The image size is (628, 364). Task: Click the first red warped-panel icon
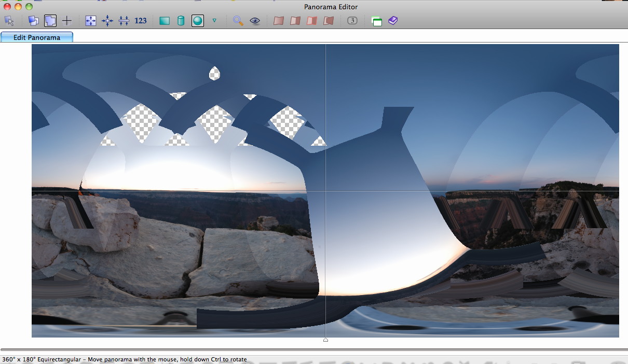pyautogui.click(x=279, y=21)
